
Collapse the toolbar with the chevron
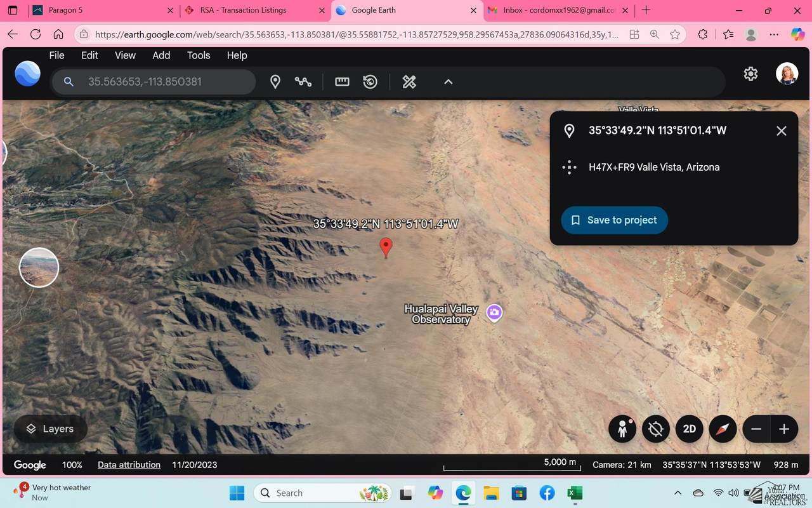448,81
